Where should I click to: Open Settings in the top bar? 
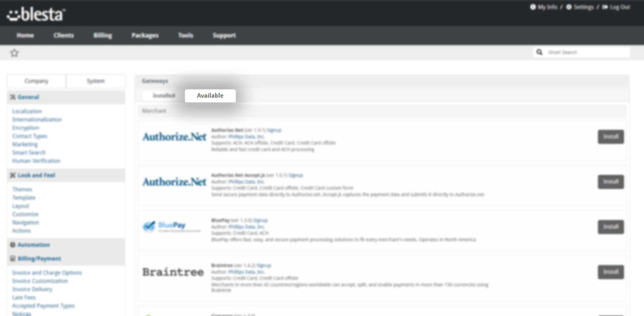pos(580,7)
